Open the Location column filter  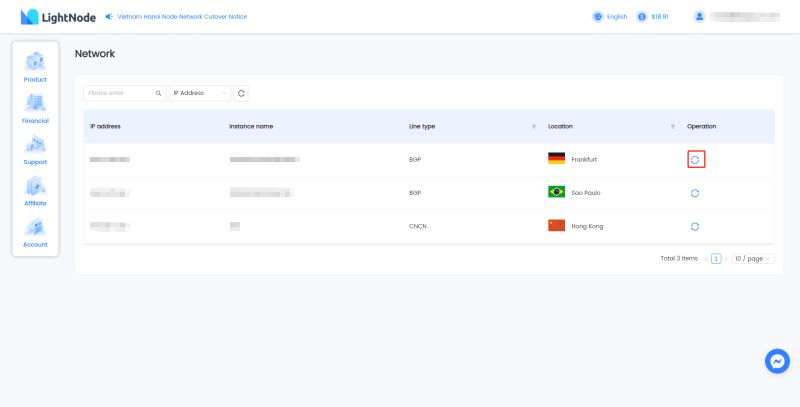coord(672,126)
